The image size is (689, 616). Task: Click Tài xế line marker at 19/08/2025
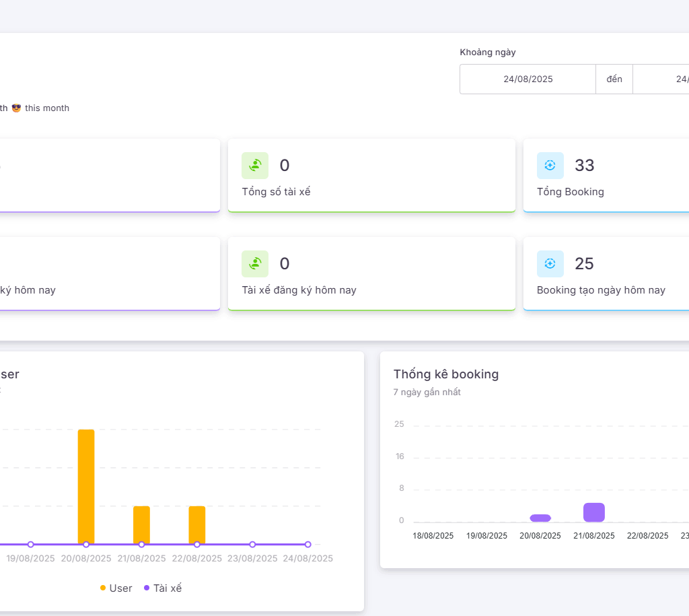point(30,544)
